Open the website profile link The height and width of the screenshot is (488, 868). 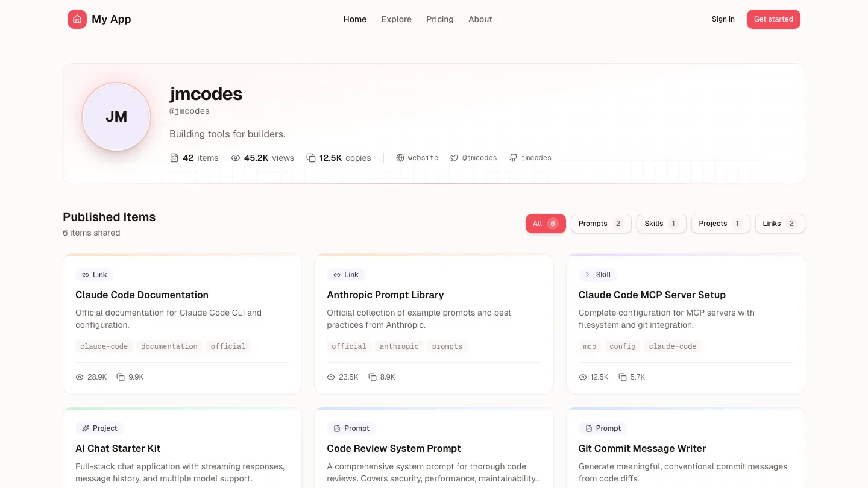point(417,158)
